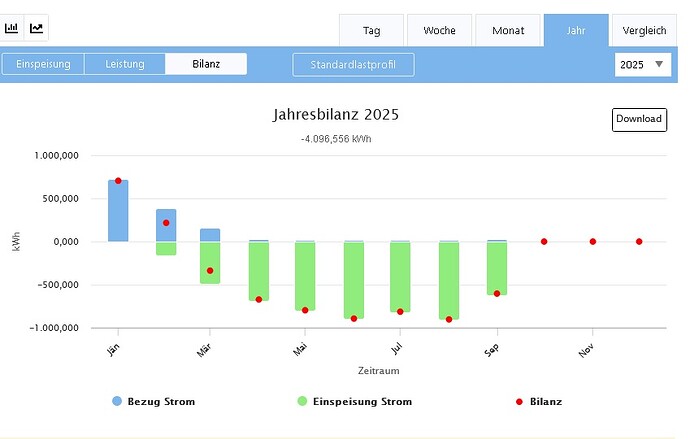Click the Download button
Viewport: 690px width, 439px height.
point(638,119)
